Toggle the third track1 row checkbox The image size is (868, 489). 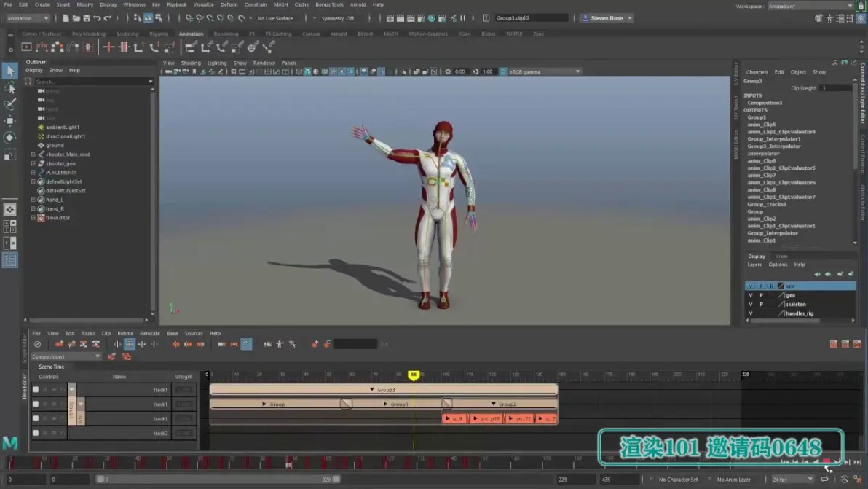pyautogui.click(x=36, y=418)
